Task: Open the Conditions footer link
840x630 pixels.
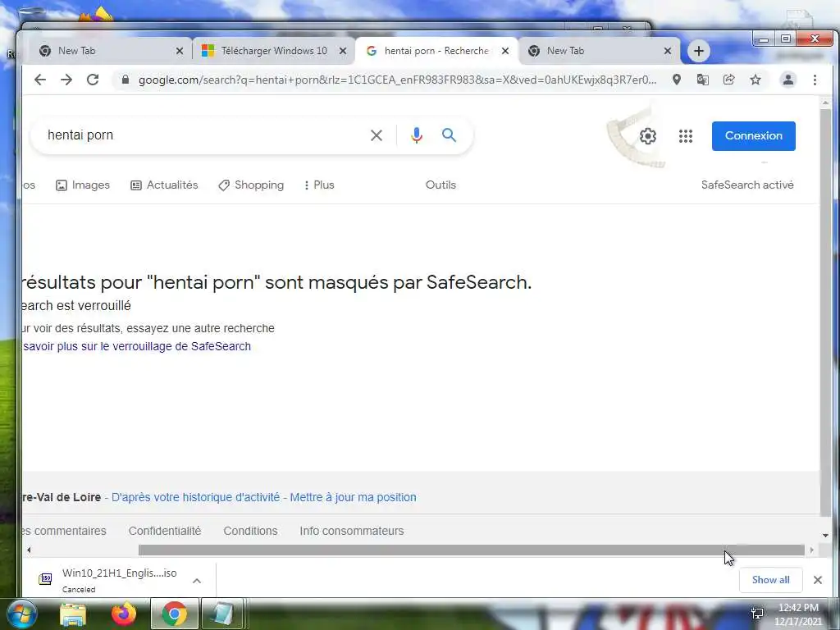Action: tap(250, 531)
